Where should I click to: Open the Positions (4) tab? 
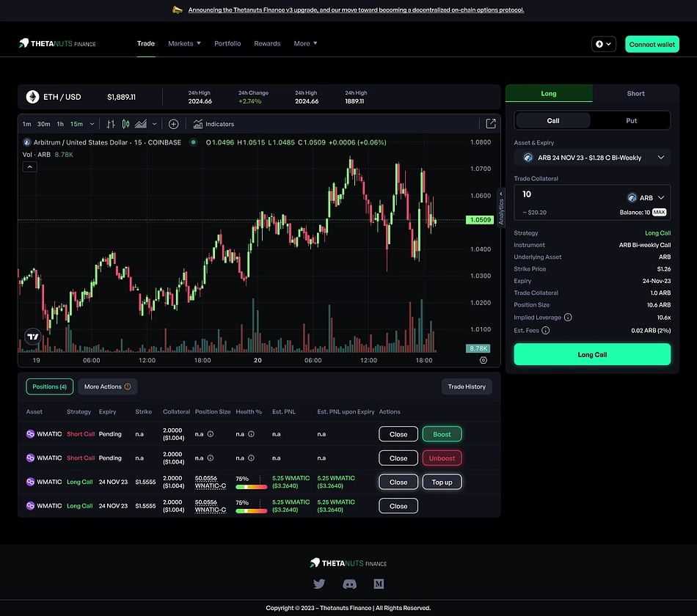click(50, 386)
